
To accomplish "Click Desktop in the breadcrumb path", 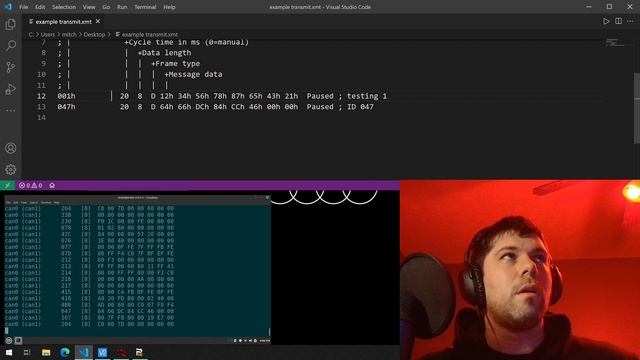I will 94,35.
